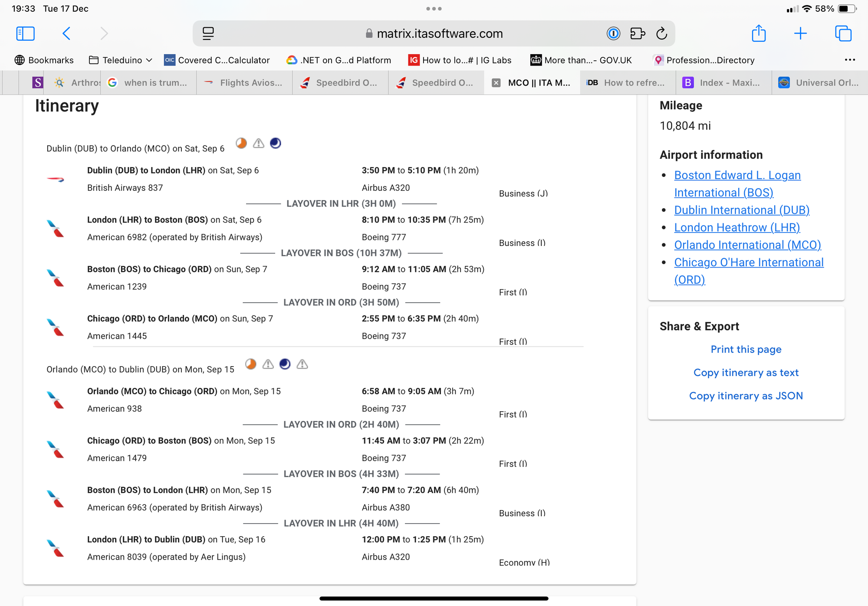Expand the Teleduino bookmarks folder

pos(121,60)
